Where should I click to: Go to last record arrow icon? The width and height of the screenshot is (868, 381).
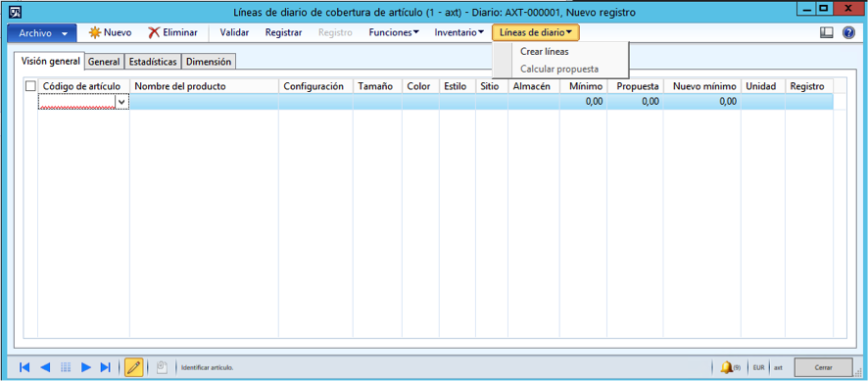(105, 367)
